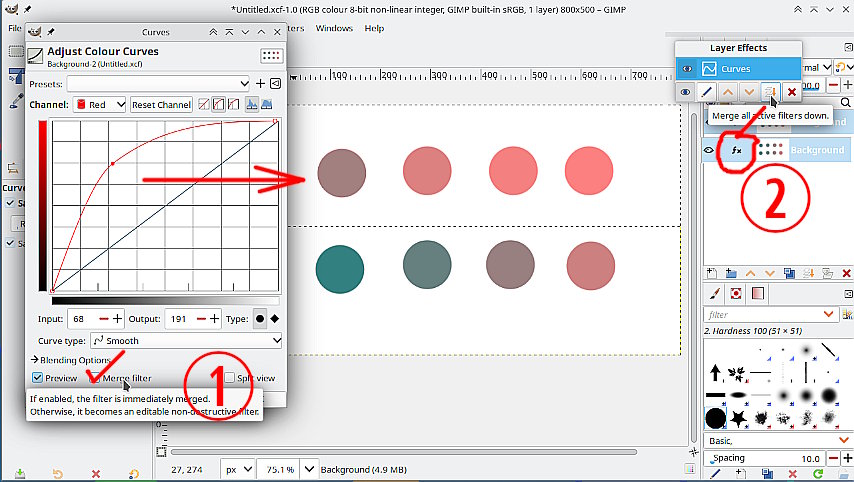This screenshot has height=482, width=854.
Task: Open the File menu
Action: tap(15, 28)
